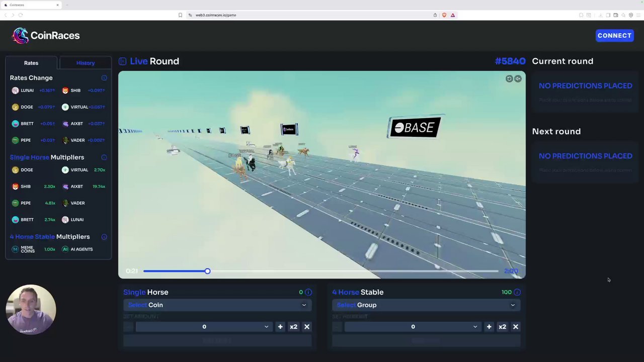Click VIRTUAL coin icon in Rates Change
This screenshot has width=644, height=362.
[x=65, y=107]
